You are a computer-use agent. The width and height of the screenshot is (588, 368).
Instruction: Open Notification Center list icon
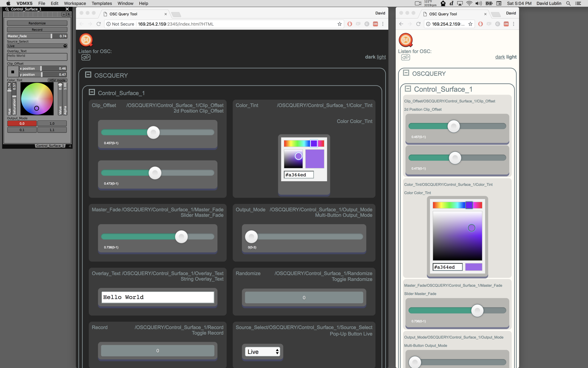coord(578,3)
